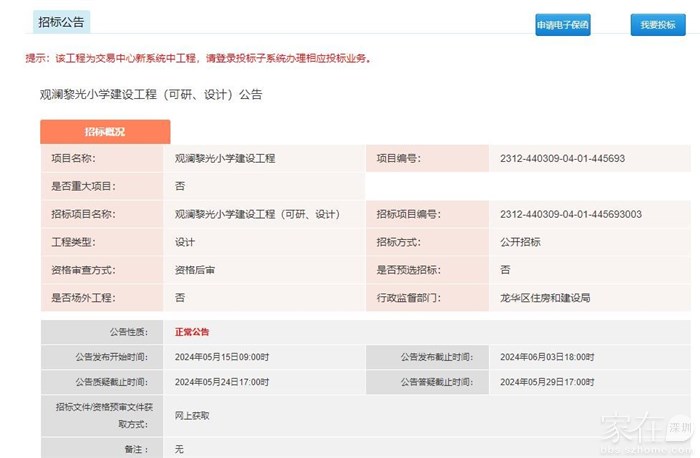Click project number 2312-440309-04-01-445693
700x458 pixels.
[562, 158]
